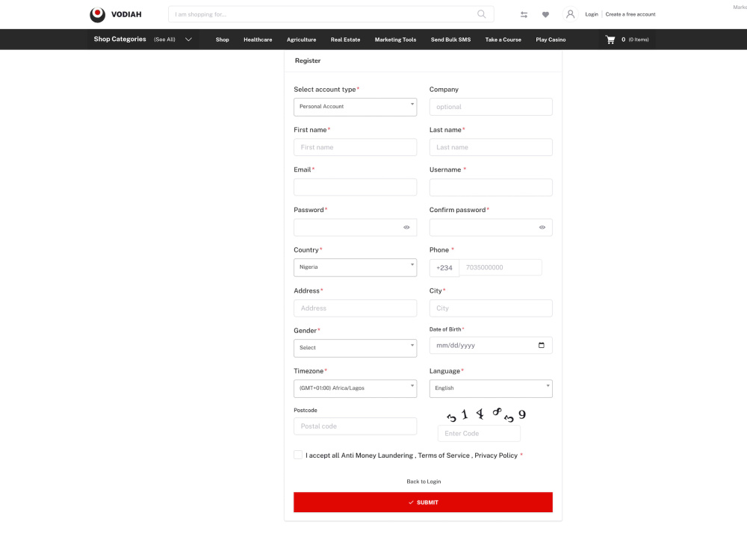Expand Shop Categories chevron
This screenshot has height=560, width=747.
189,40
